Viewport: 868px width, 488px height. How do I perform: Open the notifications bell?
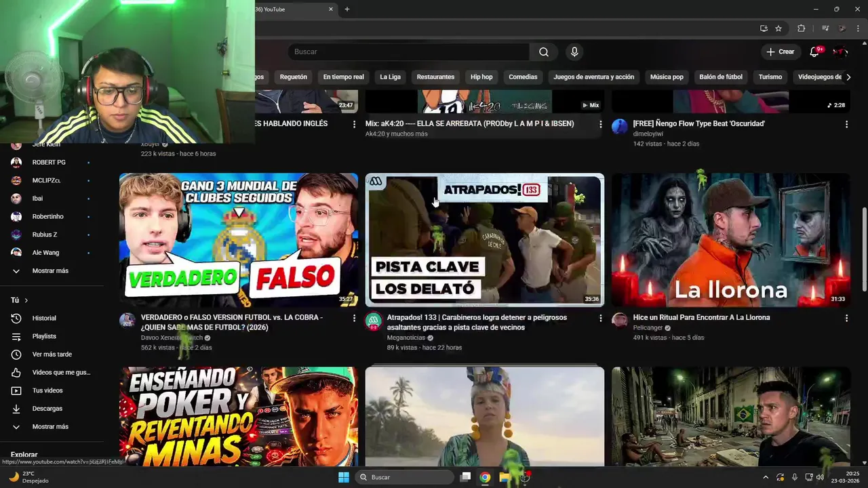click(815, 52)
